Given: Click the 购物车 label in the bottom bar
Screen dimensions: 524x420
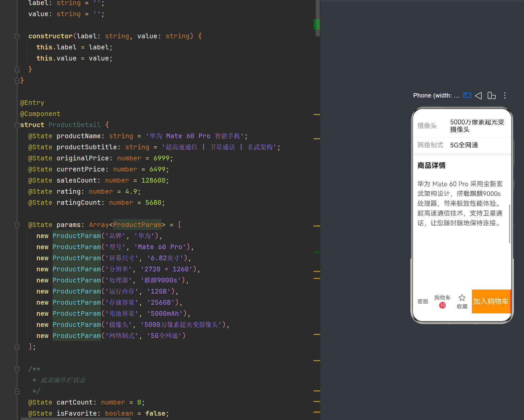Looking at the screenshot, I should point(442,298).
